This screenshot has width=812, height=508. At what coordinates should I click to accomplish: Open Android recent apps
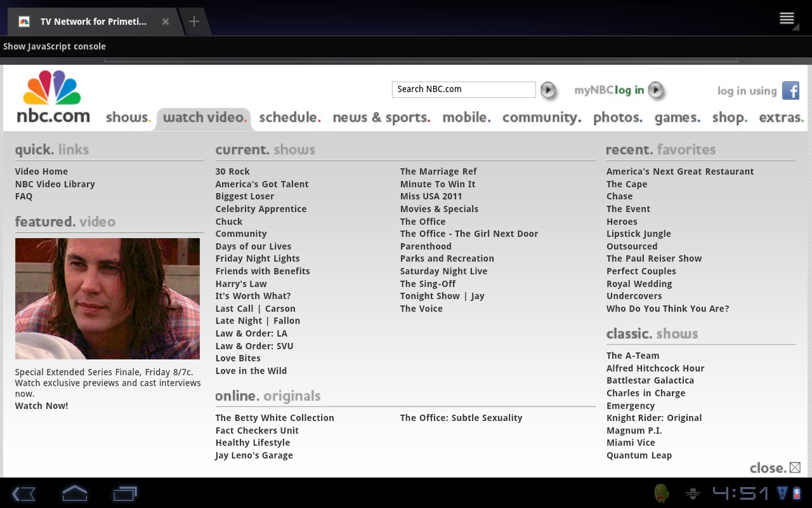click(125, 493)
